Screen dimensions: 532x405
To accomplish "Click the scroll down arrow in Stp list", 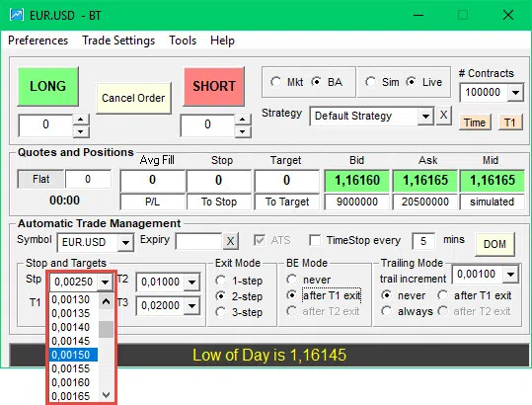I will pyautogui.click(x=106, y=395).
